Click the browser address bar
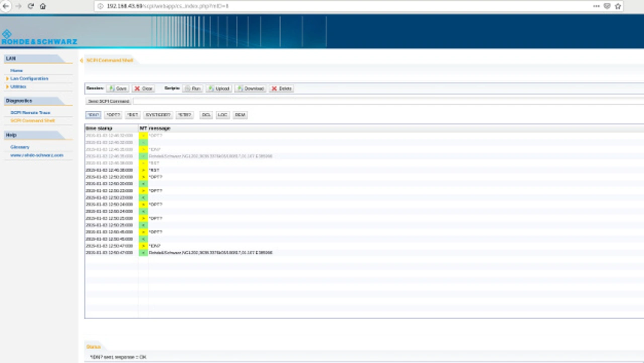Viewport: 644px width, 363px height. click(342, 6)
